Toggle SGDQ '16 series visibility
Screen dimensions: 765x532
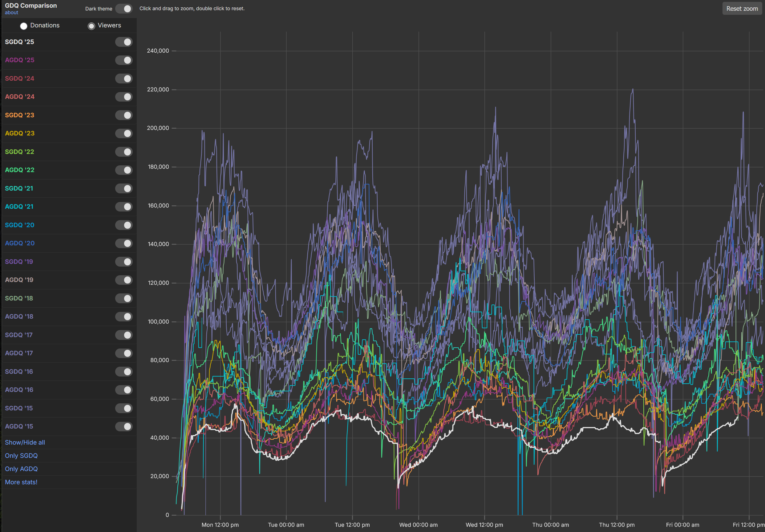(123, 372)
